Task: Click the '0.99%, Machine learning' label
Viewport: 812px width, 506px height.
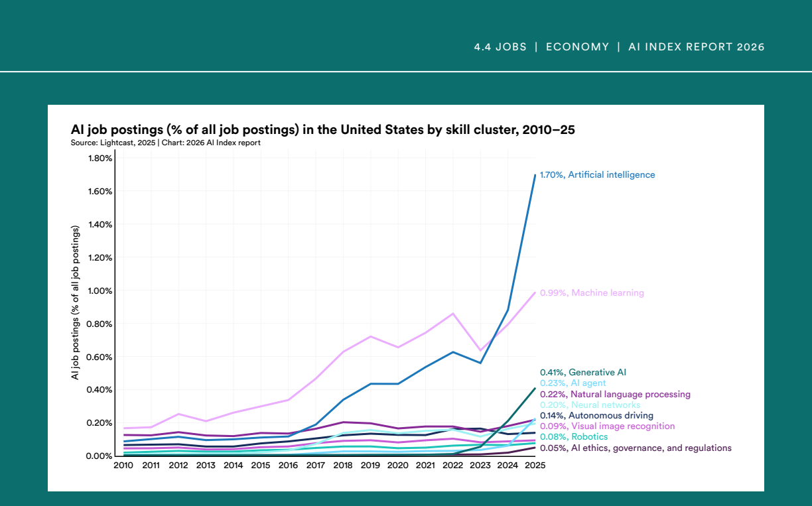Action: click(592, 293)
